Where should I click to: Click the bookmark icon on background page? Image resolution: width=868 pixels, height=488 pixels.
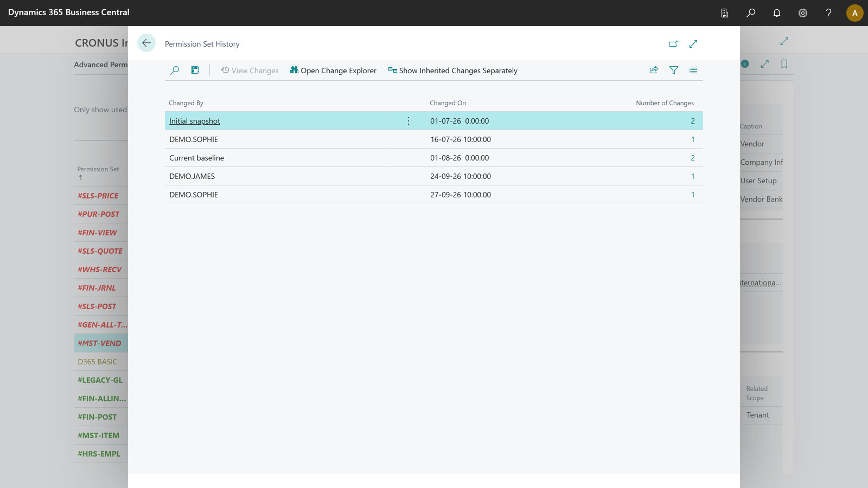tap(784, 64)
